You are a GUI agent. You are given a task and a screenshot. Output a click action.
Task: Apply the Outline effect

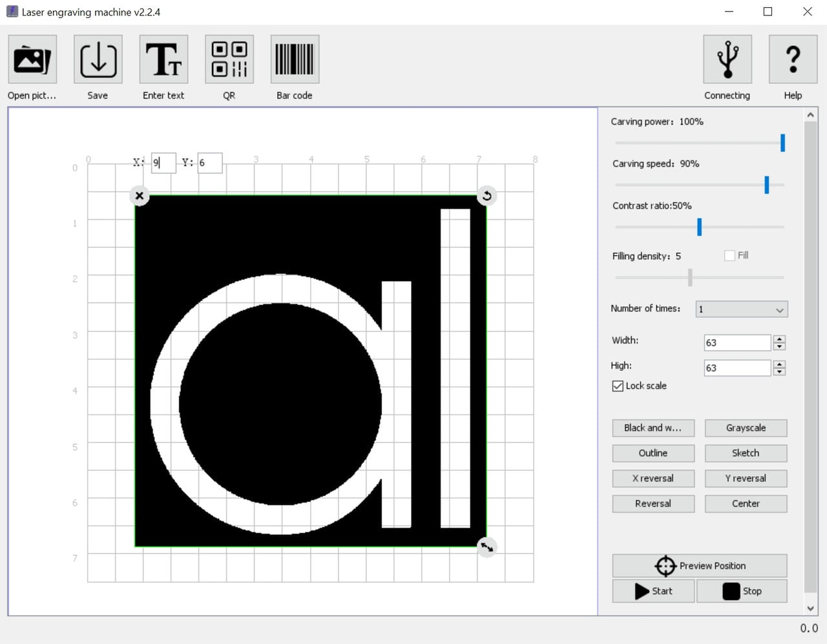point(653,453)
